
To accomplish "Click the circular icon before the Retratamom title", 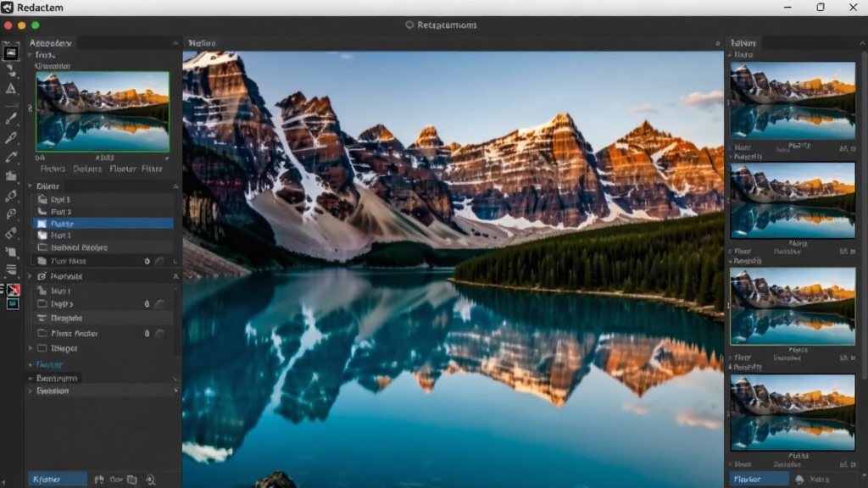I will point(409,25).
